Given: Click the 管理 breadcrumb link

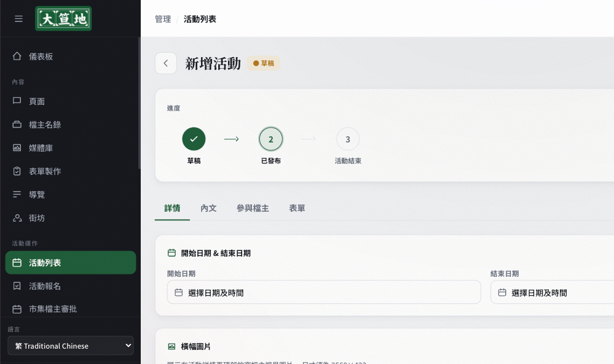Looking at the screenshot, I should point(163,19).
